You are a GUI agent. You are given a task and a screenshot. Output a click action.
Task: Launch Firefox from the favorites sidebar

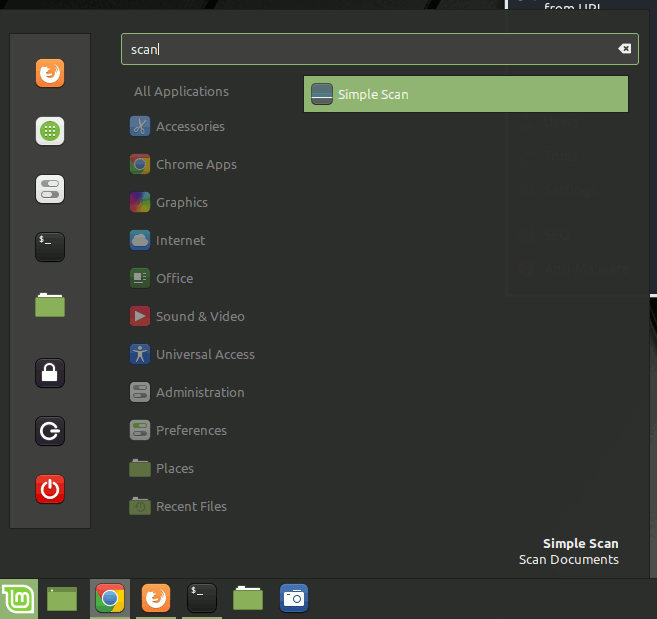pyautogui.click(x=50, y=73)
